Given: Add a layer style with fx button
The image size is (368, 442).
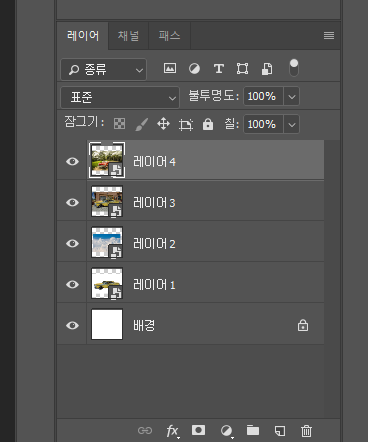Looking at the screenshot, I should [173, 431].
